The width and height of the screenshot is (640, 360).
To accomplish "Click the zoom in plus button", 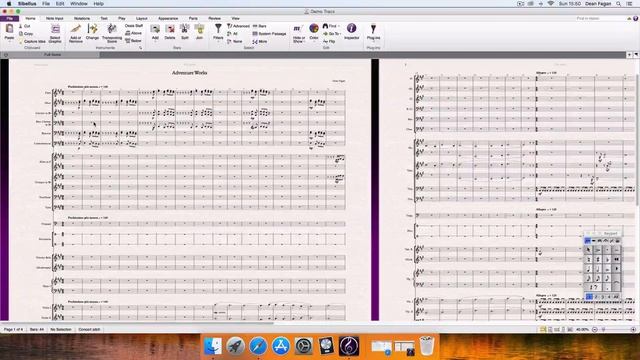I will (x=633, y=329).
